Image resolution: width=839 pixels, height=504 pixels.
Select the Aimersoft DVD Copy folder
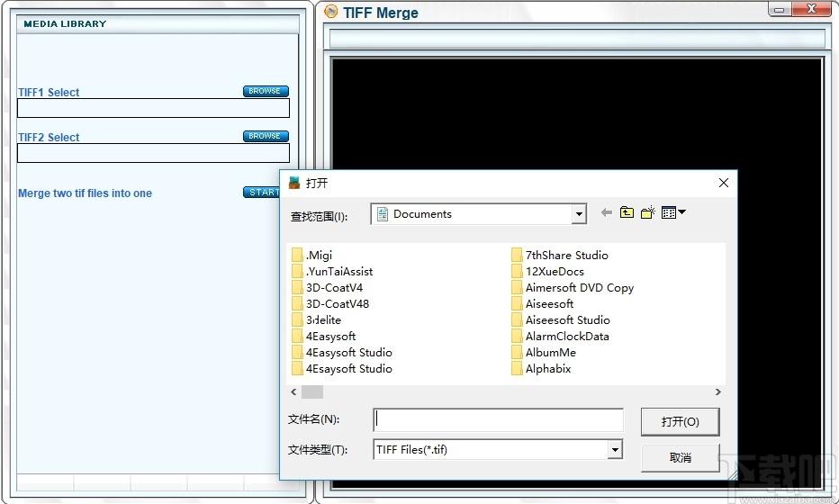click(573, 287)
